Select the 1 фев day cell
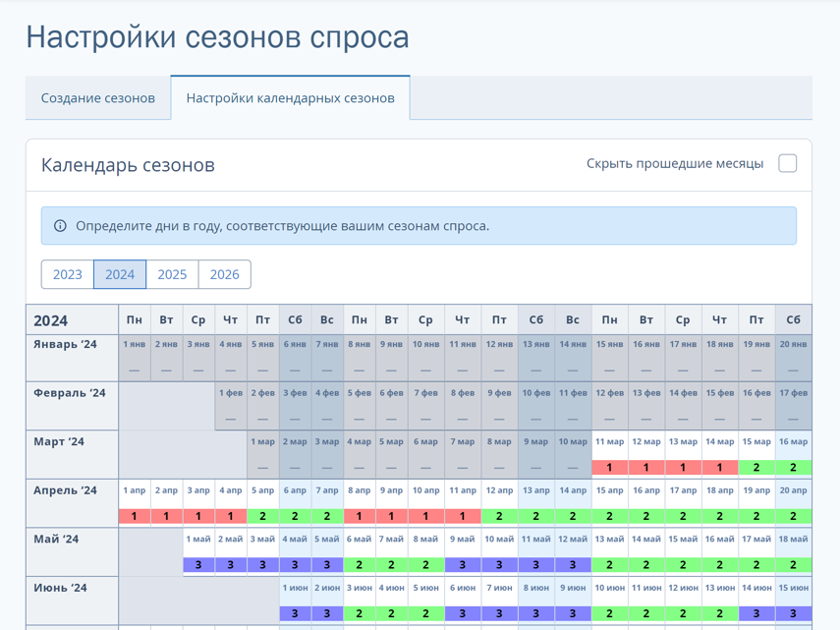 pyautogui.click(x=231, y=406)
